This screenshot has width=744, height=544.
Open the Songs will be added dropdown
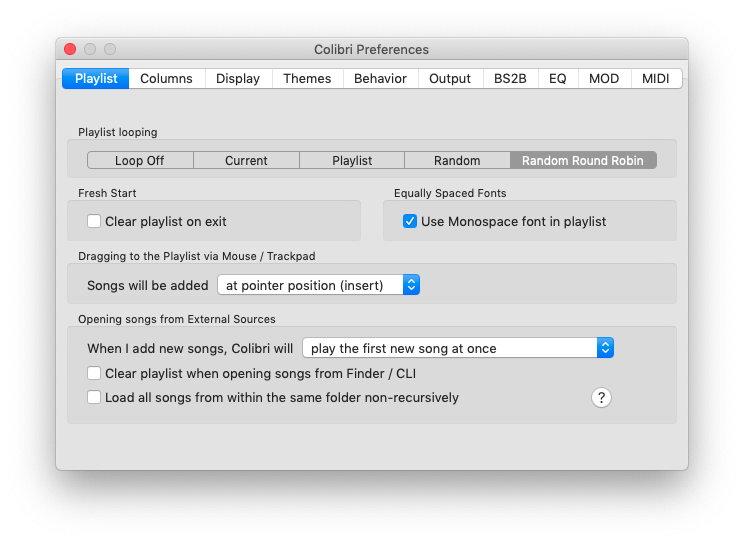(x=318, y=285)
